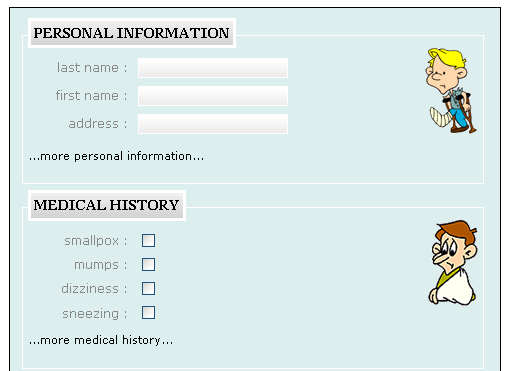Click the mumps label text

[101, 265]
